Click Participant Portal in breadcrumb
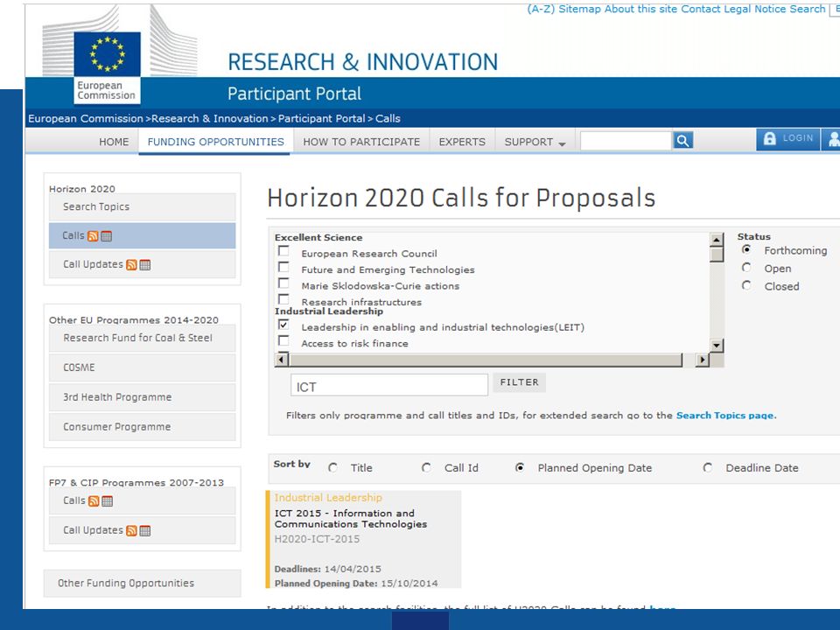 coord(321,118)
